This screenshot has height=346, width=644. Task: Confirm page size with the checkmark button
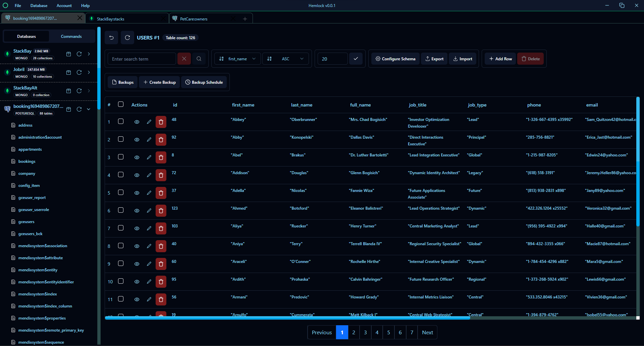click(x=356, y=59)
